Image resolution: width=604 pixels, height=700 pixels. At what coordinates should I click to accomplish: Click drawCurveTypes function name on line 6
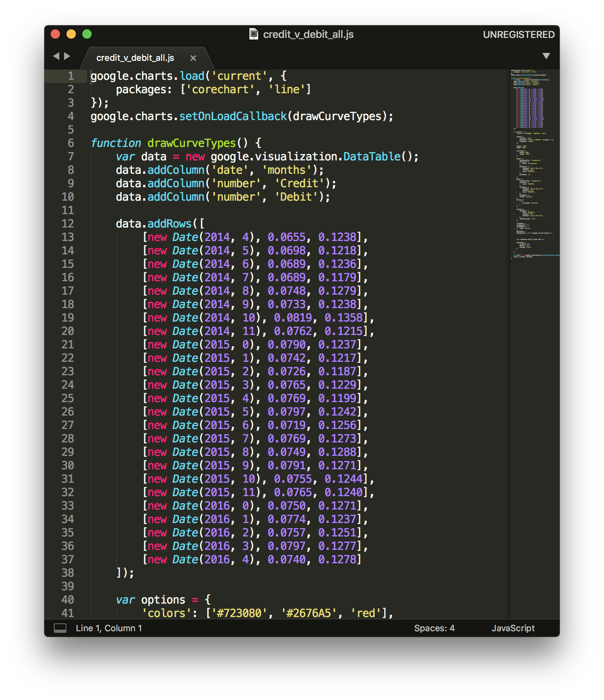pos(192,143)
